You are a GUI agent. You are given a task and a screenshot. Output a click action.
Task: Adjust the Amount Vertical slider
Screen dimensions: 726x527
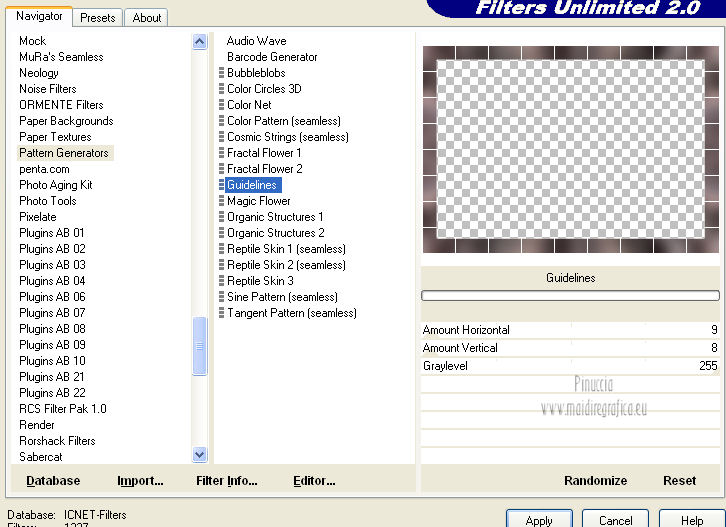(570, 348)
